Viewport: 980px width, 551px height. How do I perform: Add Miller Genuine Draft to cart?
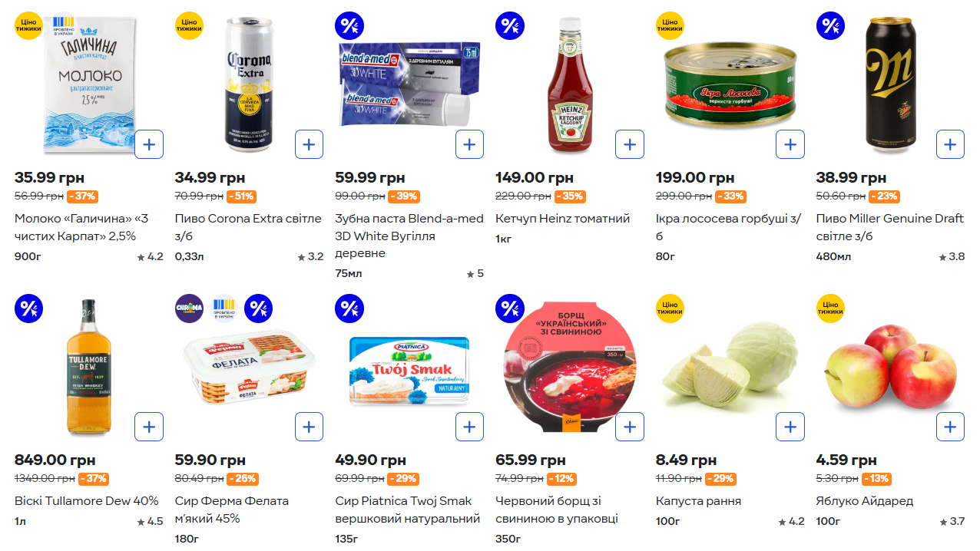pyautogui.click(x=950, y=144)
